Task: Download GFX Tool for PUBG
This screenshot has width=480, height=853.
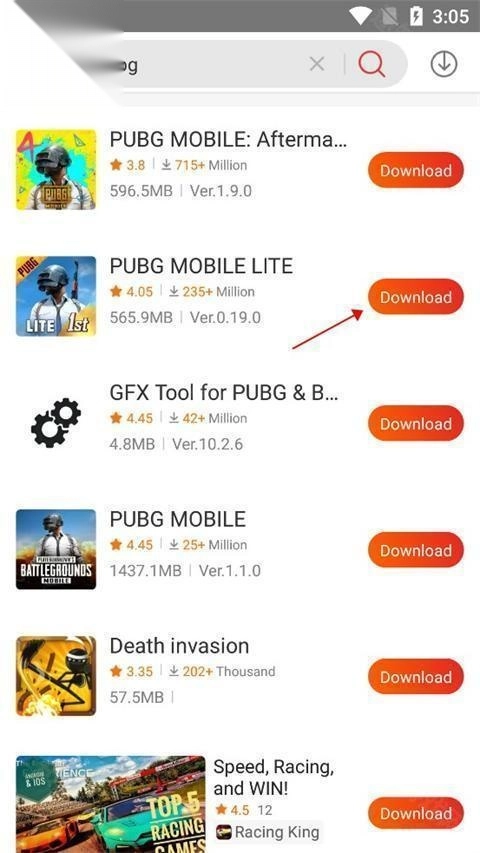Action: [x=416, y=423]
